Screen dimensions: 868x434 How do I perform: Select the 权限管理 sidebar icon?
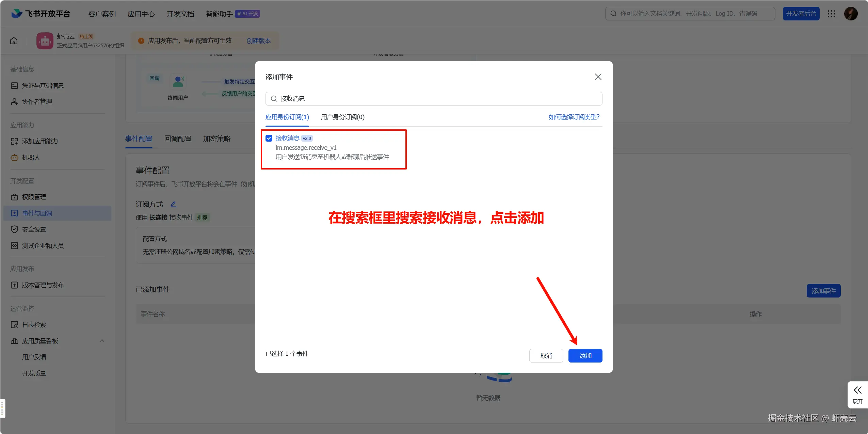[14, 197]
